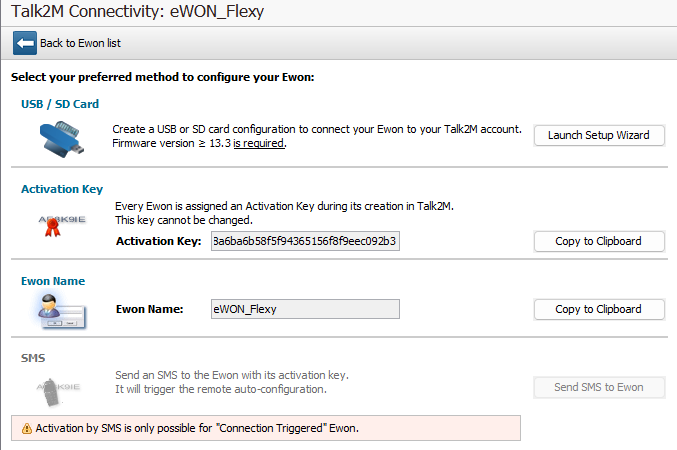Click the USB / SD Card heading
The image size is (677, 450).
[60, 103]
